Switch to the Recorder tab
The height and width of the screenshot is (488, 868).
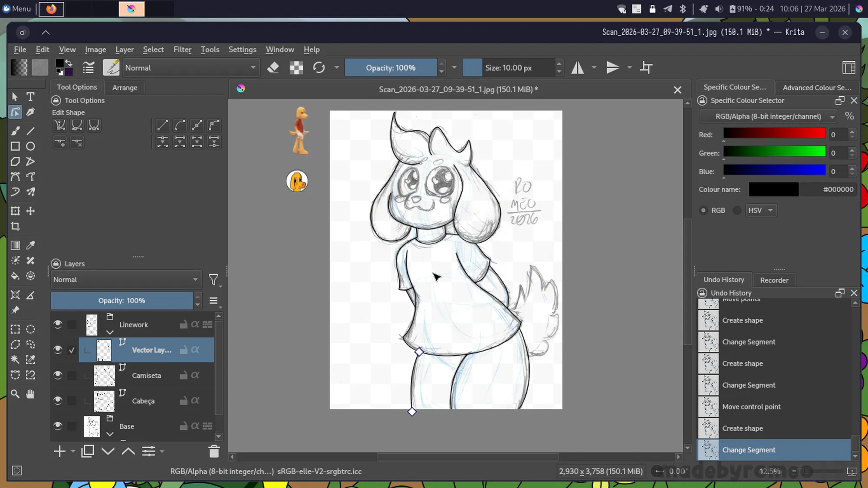tap(774, 280)
